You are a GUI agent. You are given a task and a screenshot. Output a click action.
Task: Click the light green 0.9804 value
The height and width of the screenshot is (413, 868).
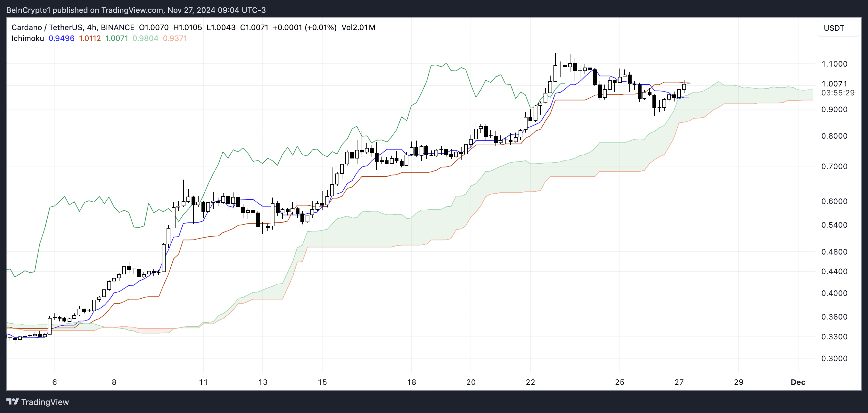pyautogui.click(x=145, y=38)
